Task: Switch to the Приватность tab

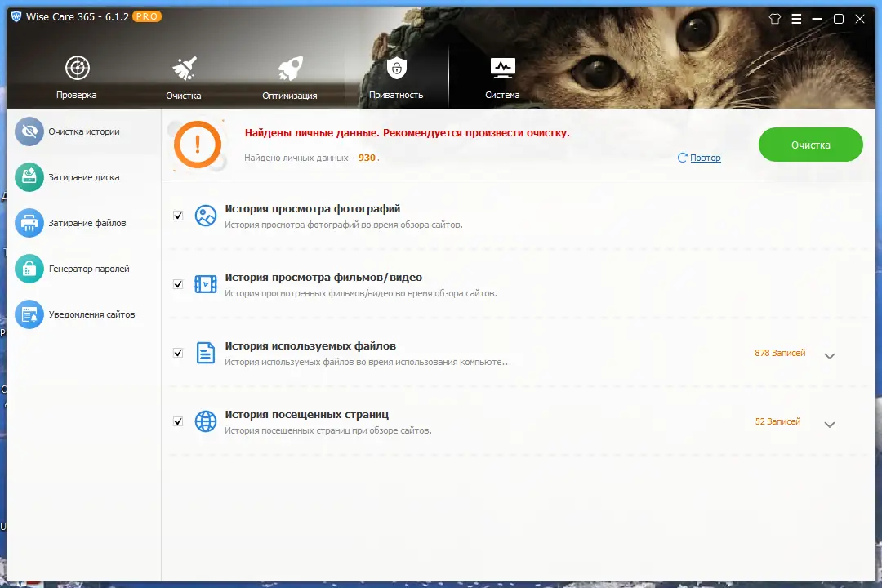Action: click(396, 76)
